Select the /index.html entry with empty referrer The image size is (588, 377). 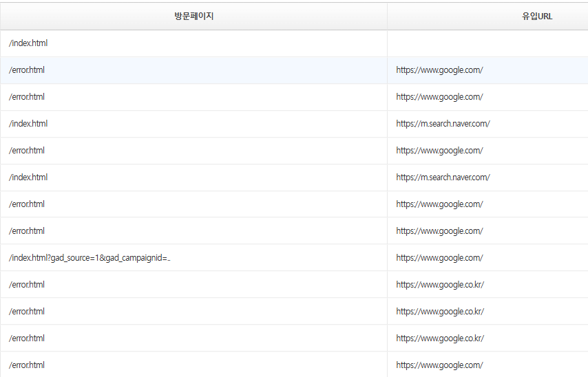[28, 43]
